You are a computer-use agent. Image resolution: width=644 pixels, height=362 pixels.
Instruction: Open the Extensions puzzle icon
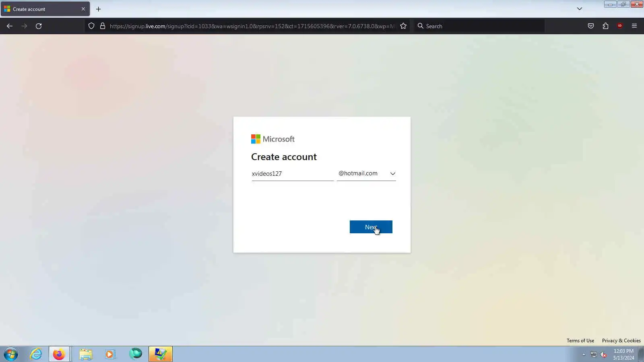coord(605,26)
